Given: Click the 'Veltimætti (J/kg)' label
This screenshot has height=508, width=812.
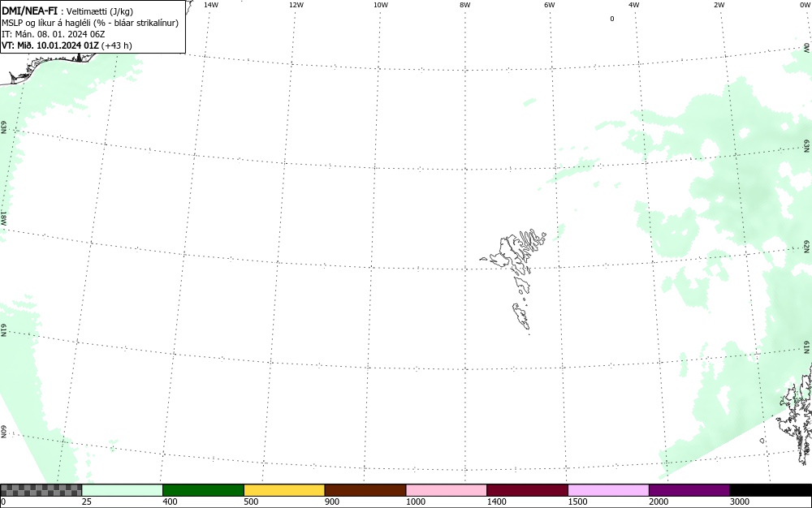Looking at the screenshot, I should [99, 11].
